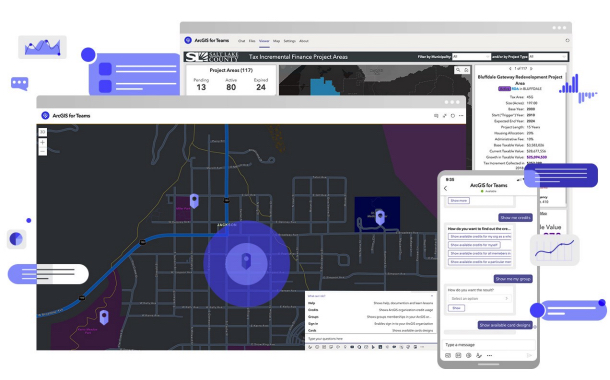Go to next project with the right arrow
610x380 pixels.
[x=531, y=68]
